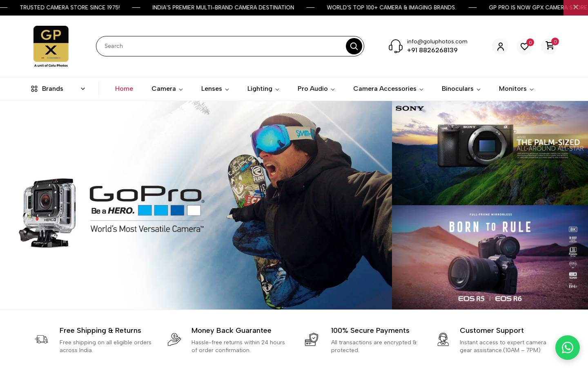Click the Brands label text
The image size is (588, 368).
[x=53, y=89]
